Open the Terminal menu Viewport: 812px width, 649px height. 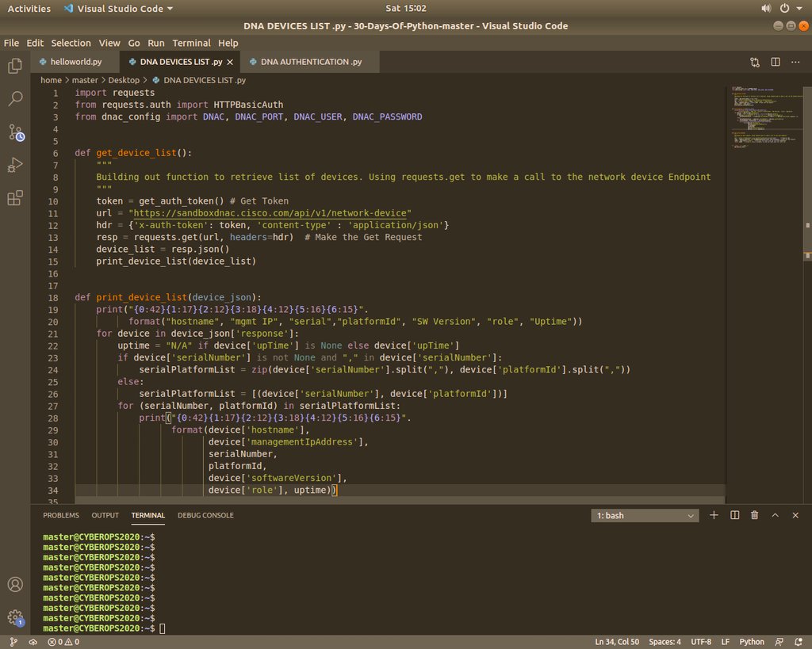point(192,43)
